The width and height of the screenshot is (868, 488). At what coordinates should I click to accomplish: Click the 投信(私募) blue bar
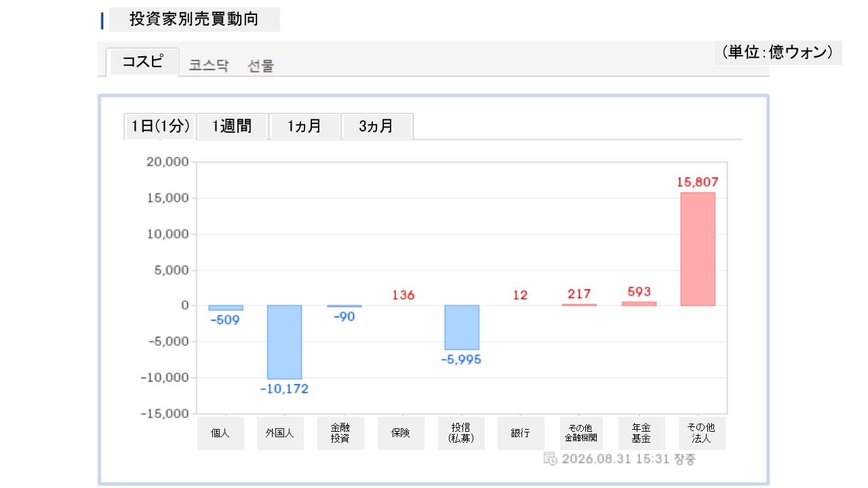tap(462, 327)
